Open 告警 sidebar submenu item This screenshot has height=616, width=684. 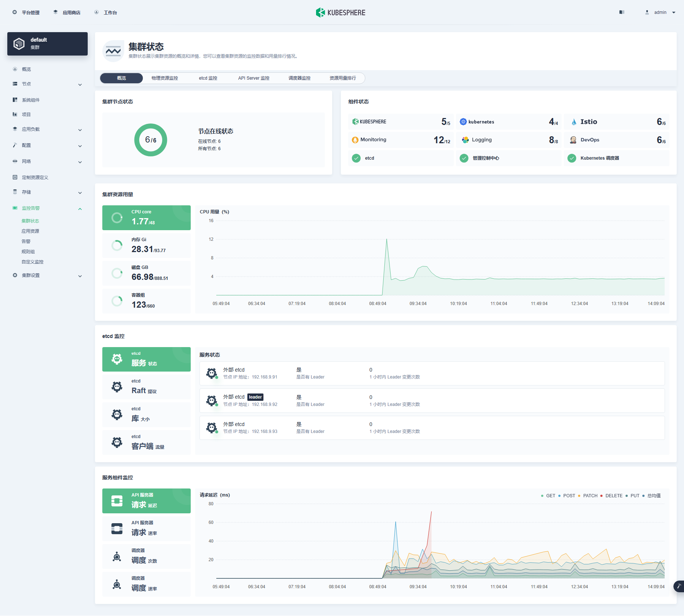coord(26,241)
